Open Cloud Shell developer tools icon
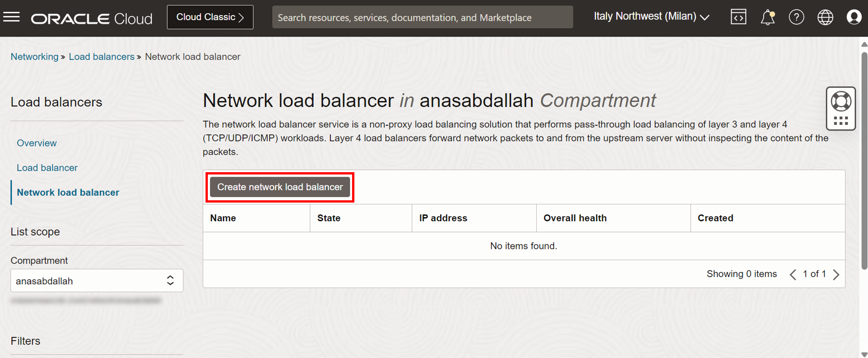Screen dimensions: 868x358 click(738, 17)
